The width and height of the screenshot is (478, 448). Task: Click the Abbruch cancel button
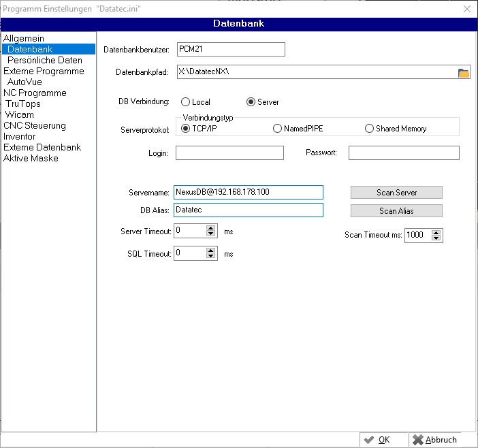click(434, 440)
